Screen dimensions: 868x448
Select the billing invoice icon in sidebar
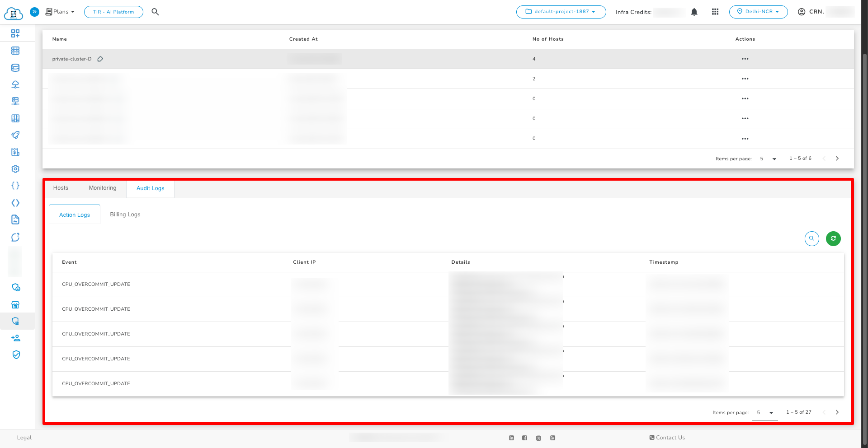tap(15, 152)
